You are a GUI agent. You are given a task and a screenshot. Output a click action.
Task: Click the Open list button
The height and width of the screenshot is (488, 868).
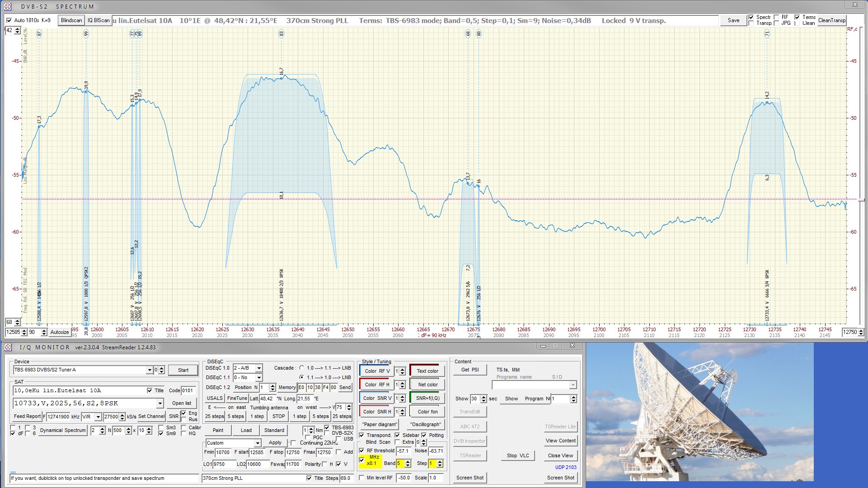(x=182, y=403)
